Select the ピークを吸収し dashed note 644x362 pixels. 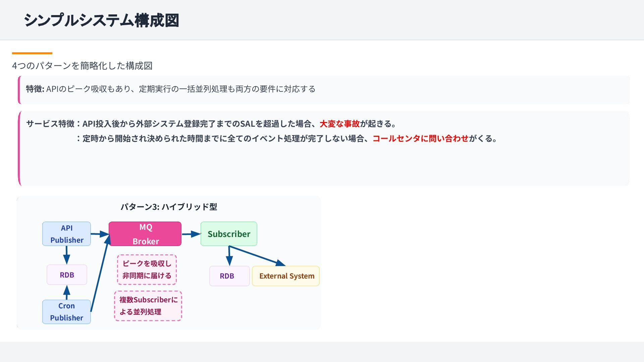pos(147,269)
